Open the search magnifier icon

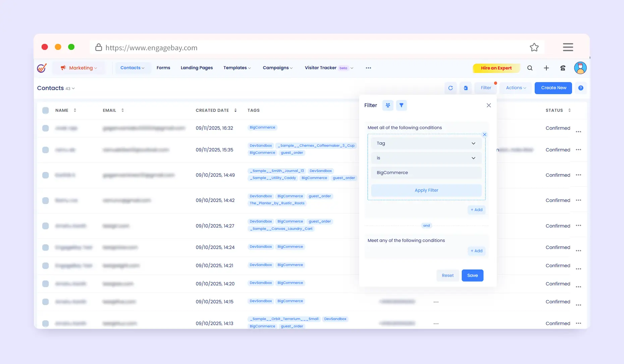[x=530, y=68]
